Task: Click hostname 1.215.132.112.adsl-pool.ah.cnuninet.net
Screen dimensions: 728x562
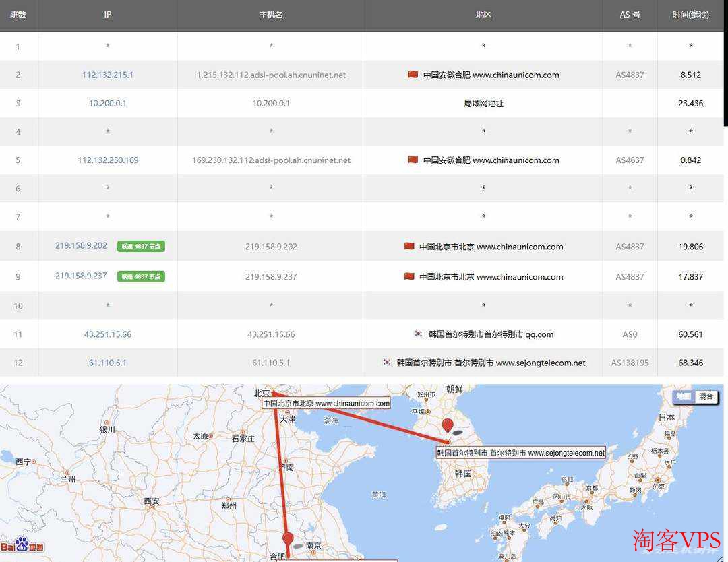Action: [271, 75]
